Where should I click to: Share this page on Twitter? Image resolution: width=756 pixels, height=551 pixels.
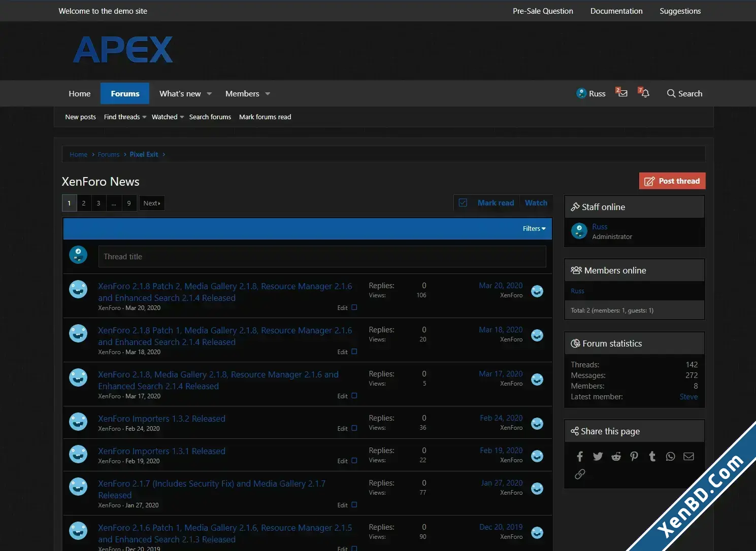(x=598, y=457)
